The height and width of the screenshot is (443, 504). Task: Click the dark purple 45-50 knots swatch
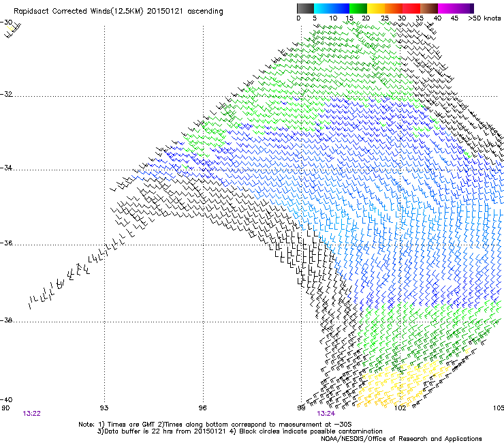(464, 8)
